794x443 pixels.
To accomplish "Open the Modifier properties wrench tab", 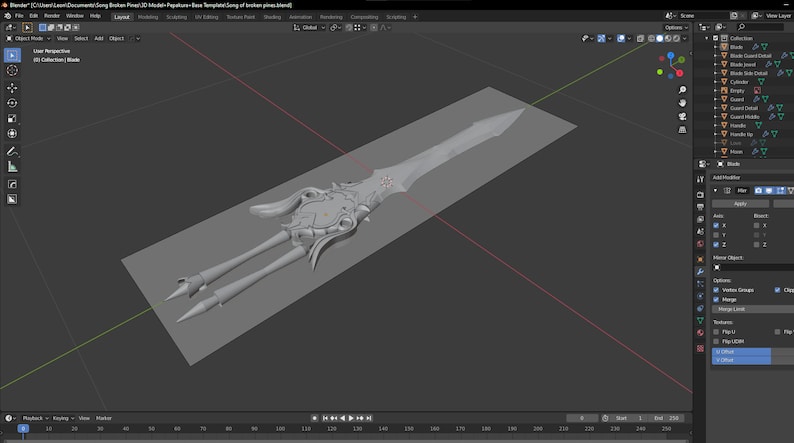I will pyautogui.click(x=700, y=272).
